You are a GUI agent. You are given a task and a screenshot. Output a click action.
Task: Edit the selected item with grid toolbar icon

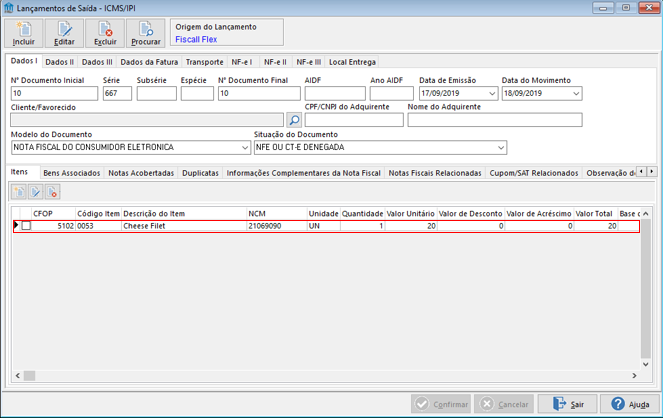point(36,192)
